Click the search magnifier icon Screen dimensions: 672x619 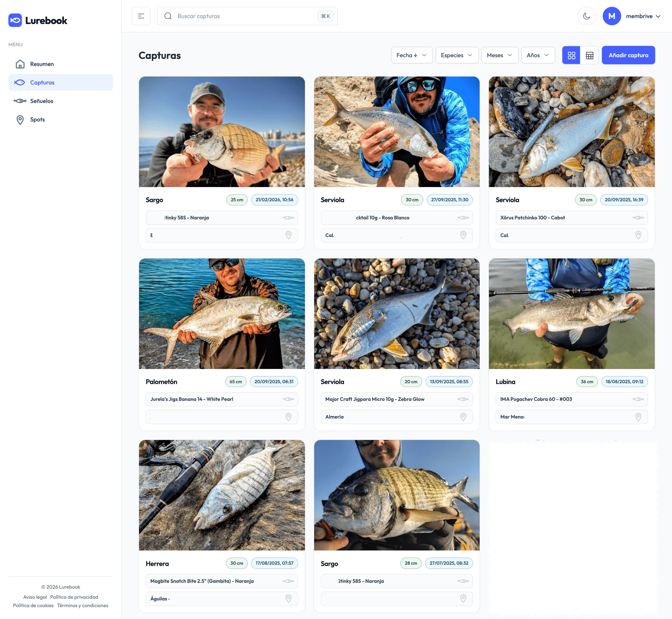(x=168, y=16)
